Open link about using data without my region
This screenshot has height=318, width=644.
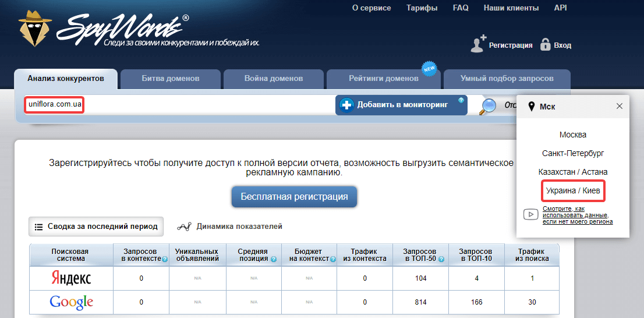pos(578,215)
